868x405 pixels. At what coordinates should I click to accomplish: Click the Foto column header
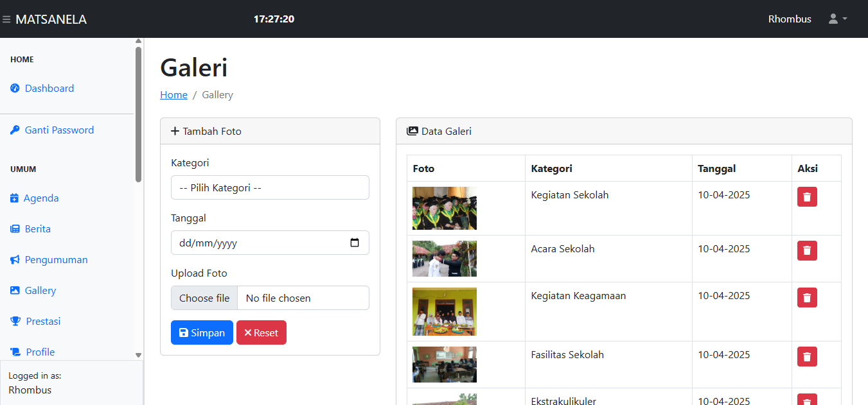[466, 168]
